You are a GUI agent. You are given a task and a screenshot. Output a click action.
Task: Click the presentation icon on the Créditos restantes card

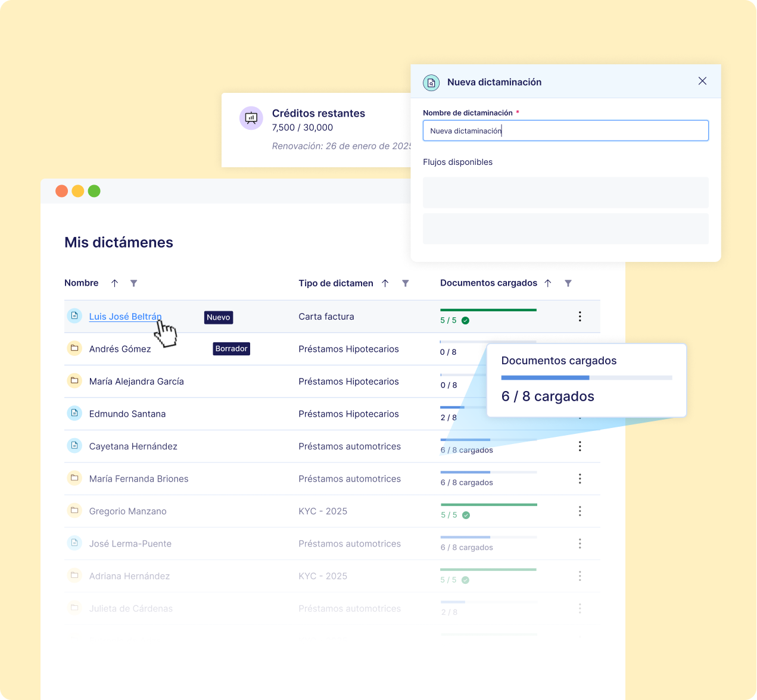[251, 118]
